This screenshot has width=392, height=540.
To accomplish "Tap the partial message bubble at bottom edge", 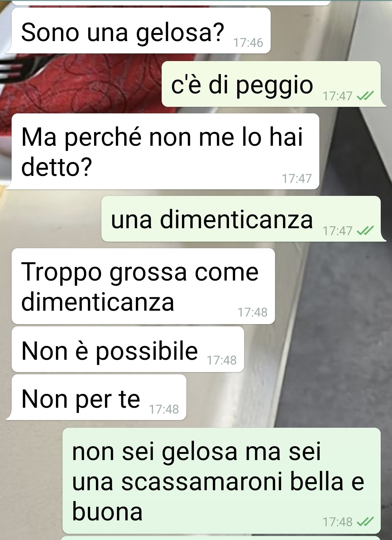I will tap(220, 538).
